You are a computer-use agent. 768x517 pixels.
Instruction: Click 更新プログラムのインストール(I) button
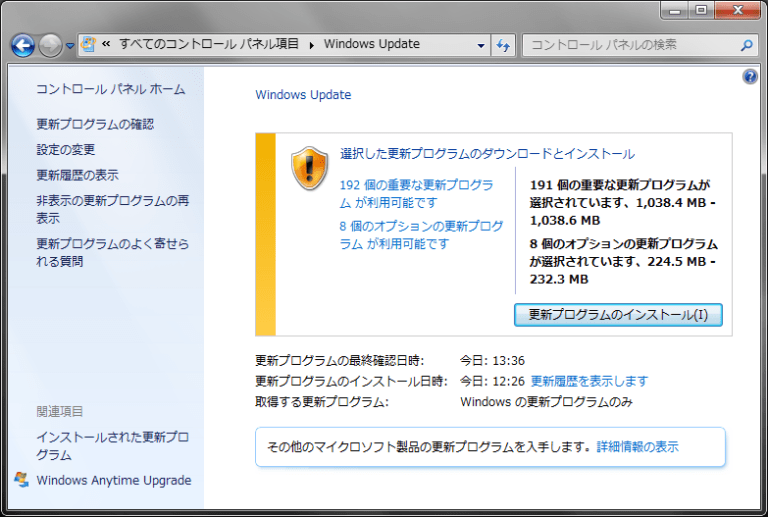click(x=618, y=315)
